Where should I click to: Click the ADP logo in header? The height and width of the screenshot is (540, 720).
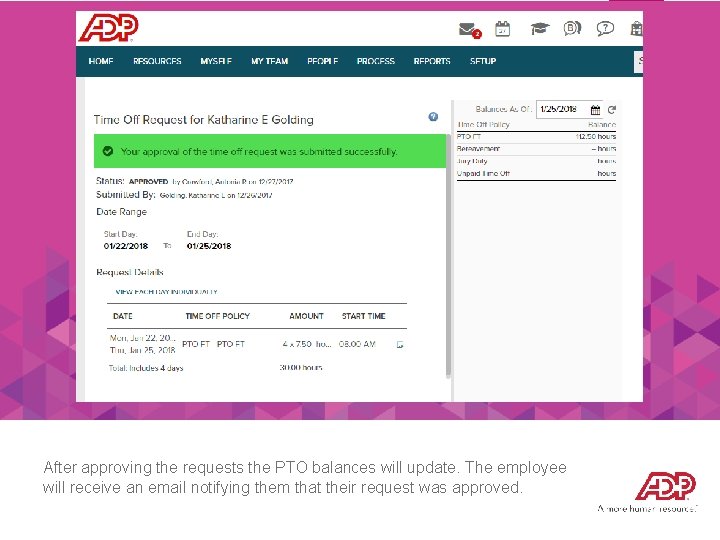tap(108, 28)
